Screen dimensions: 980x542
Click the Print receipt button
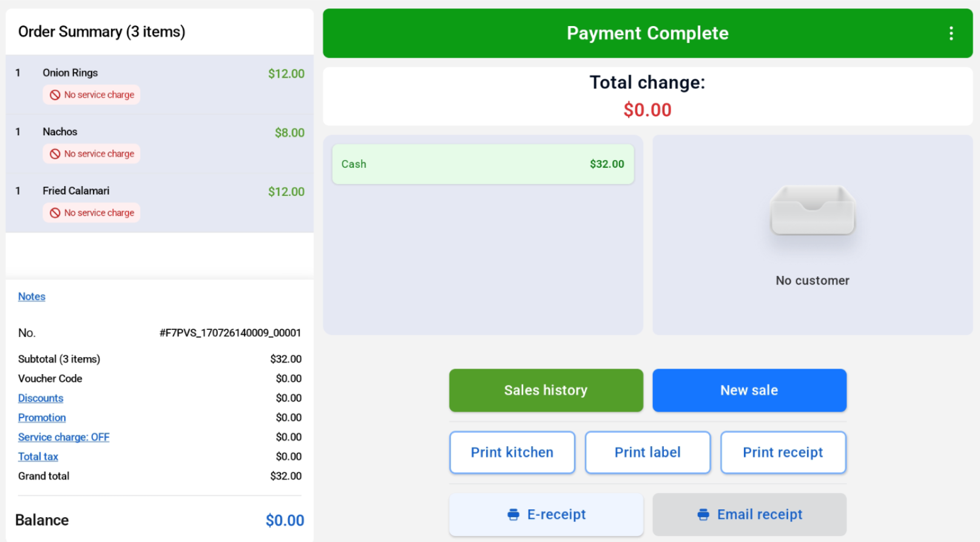coord(783,452)
